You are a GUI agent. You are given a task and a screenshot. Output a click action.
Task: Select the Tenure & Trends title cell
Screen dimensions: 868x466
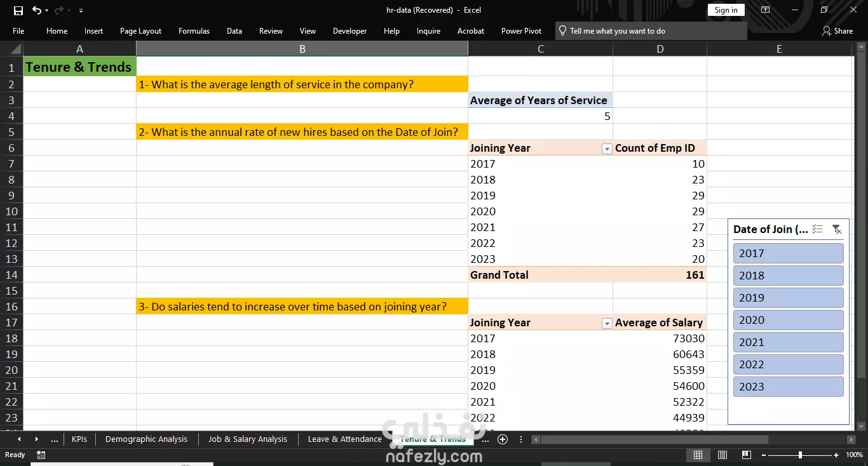click(79, 67)
